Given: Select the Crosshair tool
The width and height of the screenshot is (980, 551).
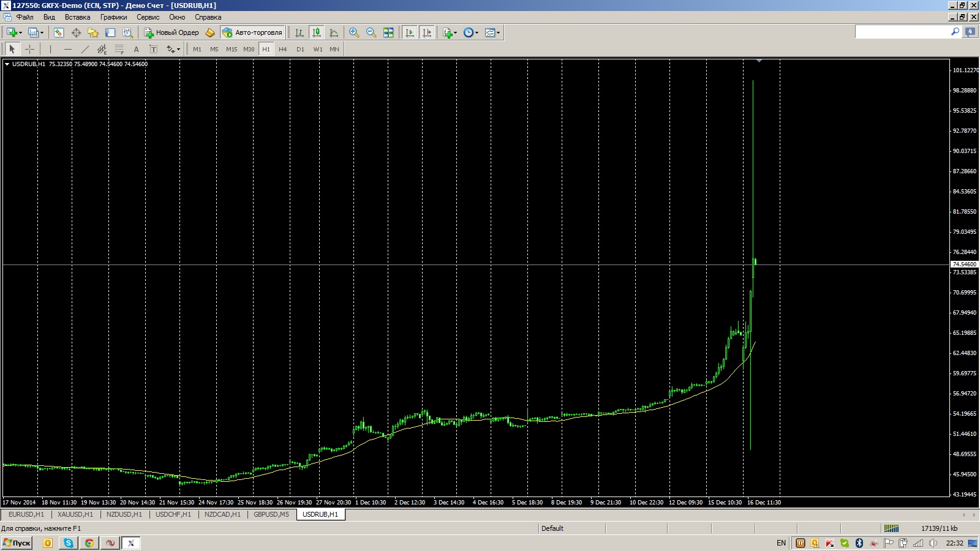Looking at the screenshot, I should point(29,49).
